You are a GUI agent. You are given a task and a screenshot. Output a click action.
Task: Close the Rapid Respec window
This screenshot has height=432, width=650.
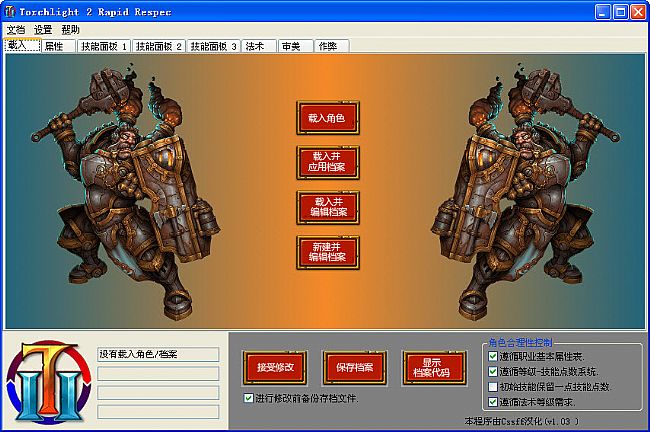(638, 12)
